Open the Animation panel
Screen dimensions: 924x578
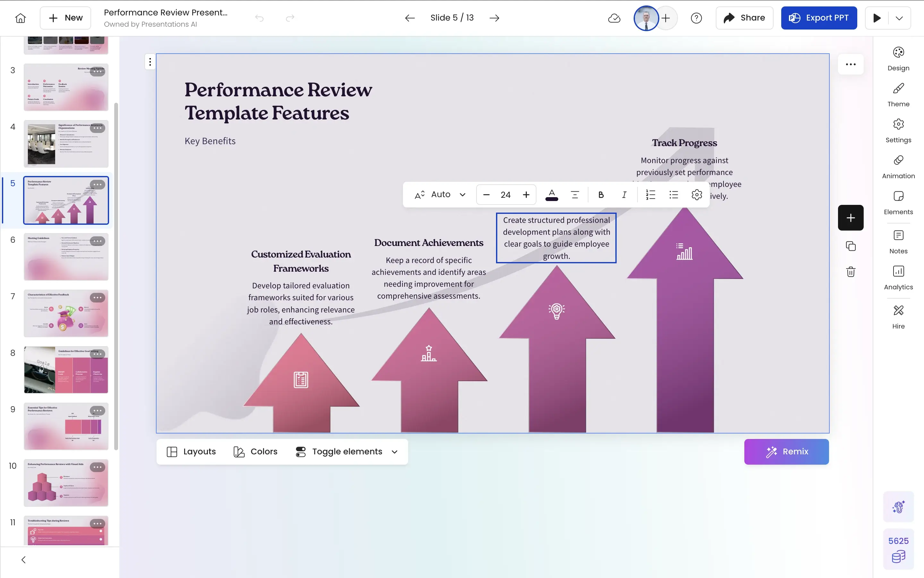[x=898, y=167]
